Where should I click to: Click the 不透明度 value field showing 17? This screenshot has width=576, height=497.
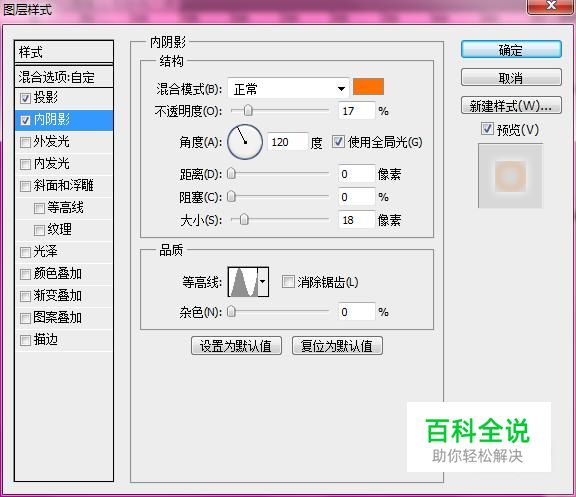coord(357,111)
